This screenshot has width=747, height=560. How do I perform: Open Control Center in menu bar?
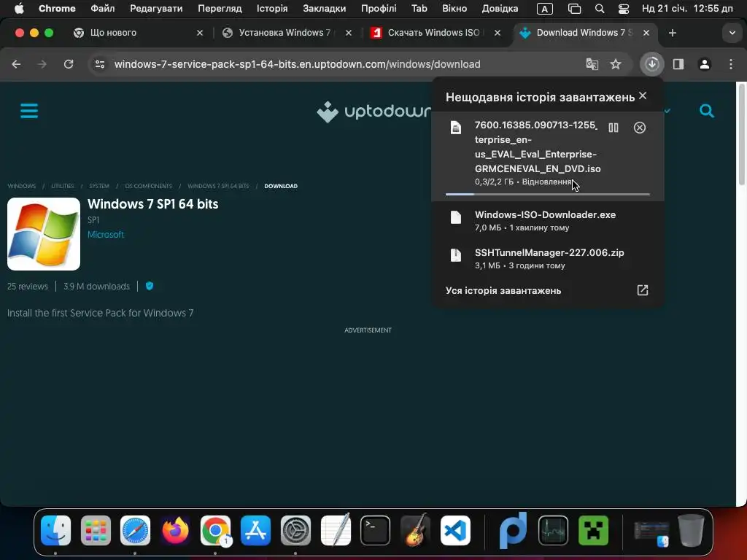pyautogui.click(x=624, y=9)
